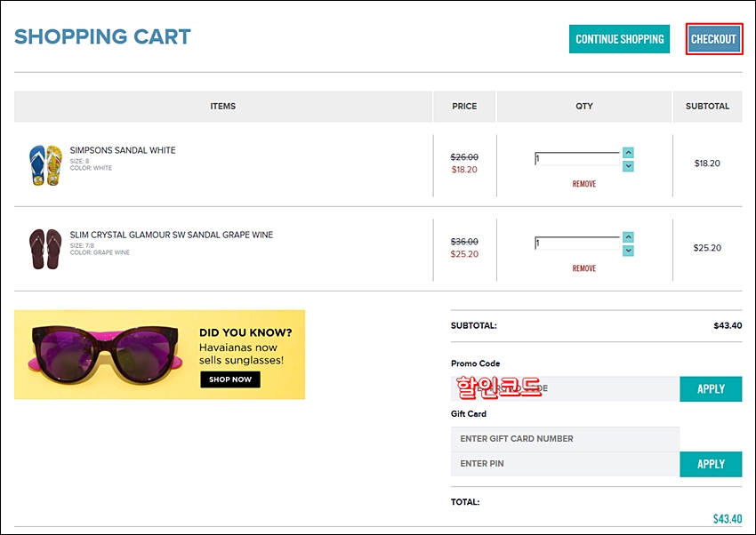
Task: Decrease quantity for Simpsons Sandal White
Action: tap(628, 166)
